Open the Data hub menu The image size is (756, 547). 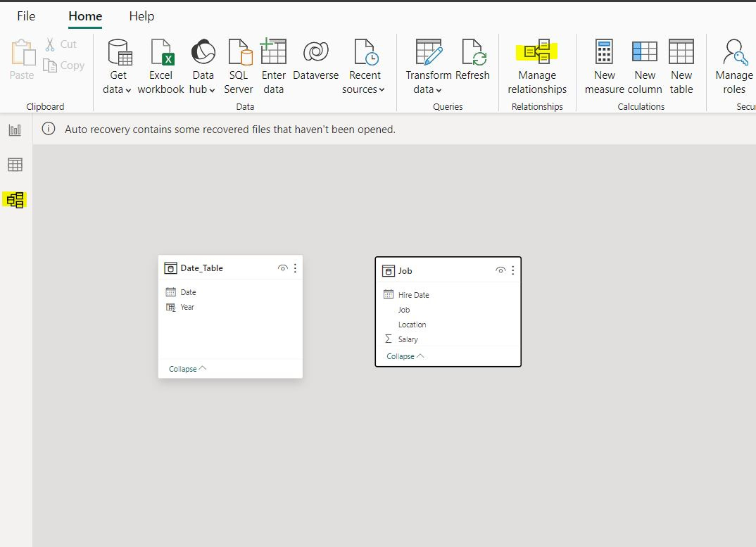(203, 67)
